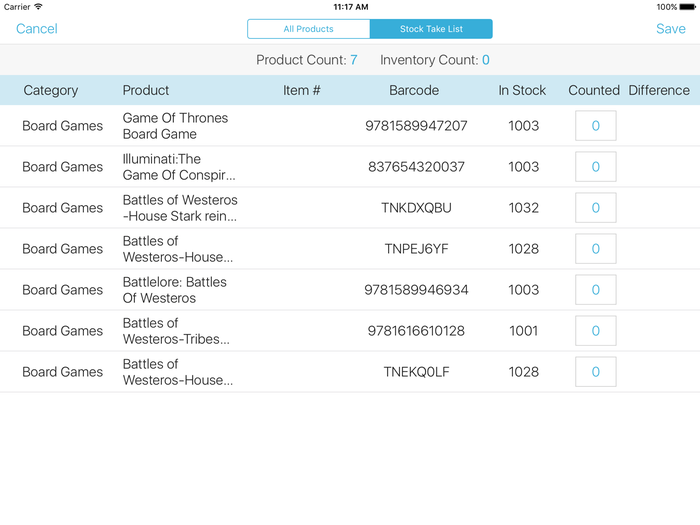
Task: Tap Save to store stock take
Action: click(x=671, y=29)
